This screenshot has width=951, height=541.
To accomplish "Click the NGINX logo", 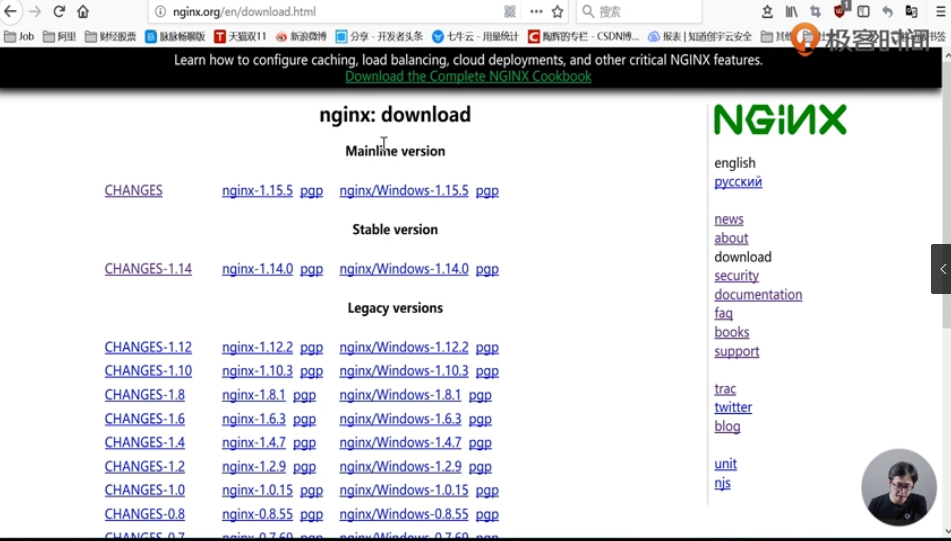I will click(x=780, y=119).
